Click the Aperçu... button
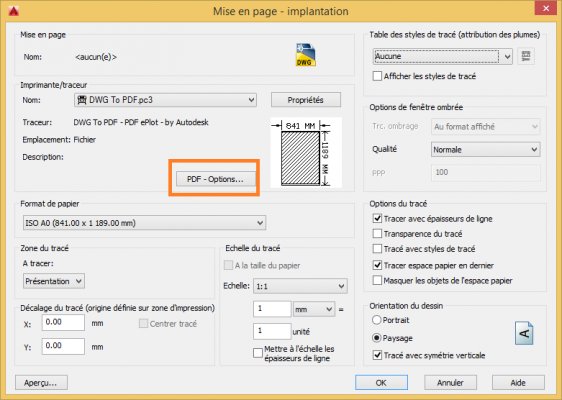The height and width of the screenshot is (400, 562). point(41,383)
